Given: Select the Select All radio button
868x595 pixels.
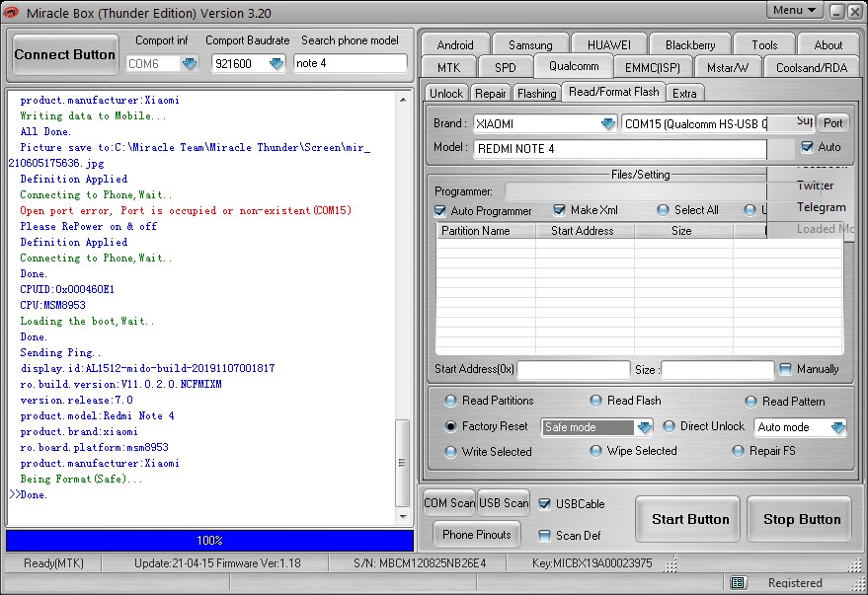Looking at the screenshot, I should [663, 210].
